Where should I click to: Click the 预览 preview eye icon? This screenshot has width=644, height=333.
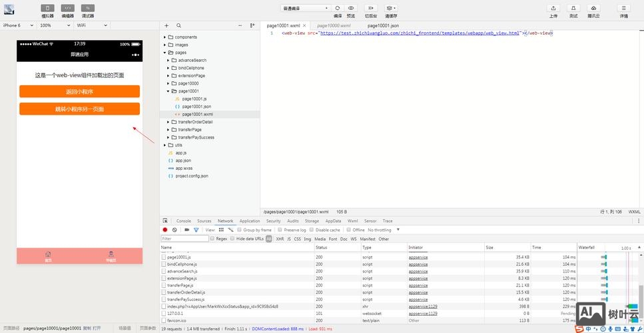click(x=351, y=8)
